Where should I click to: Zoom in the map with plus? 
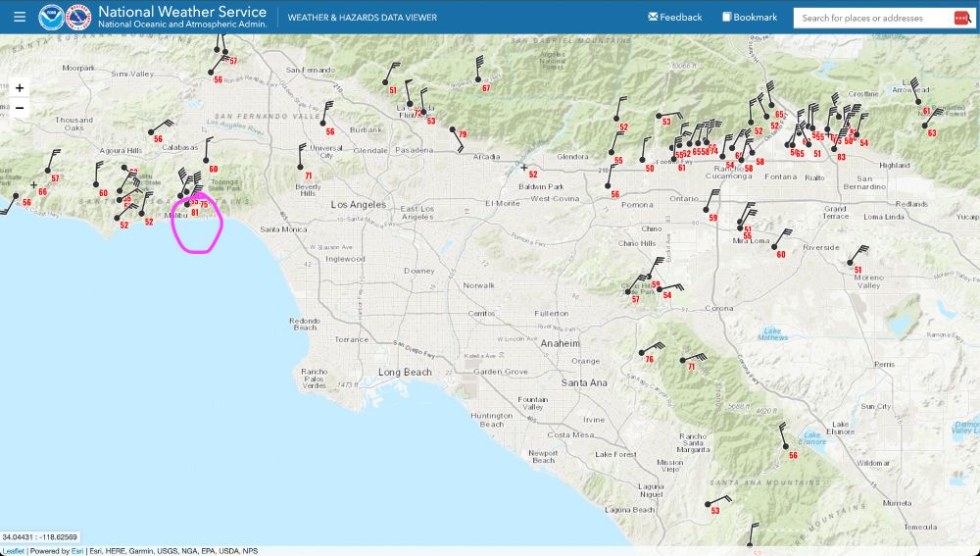pos(20,88)
